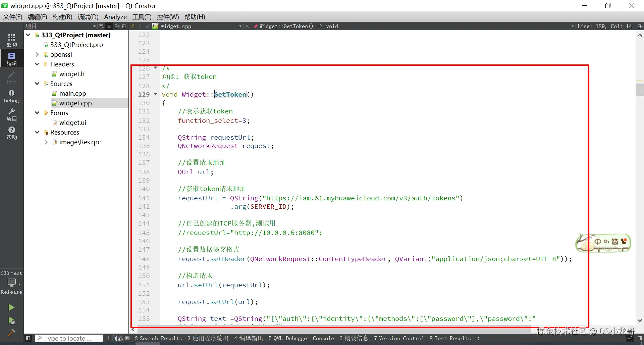Split the project side panel
Screen dimensions: 644x345
pyautogui.click(x=117, y=26)
